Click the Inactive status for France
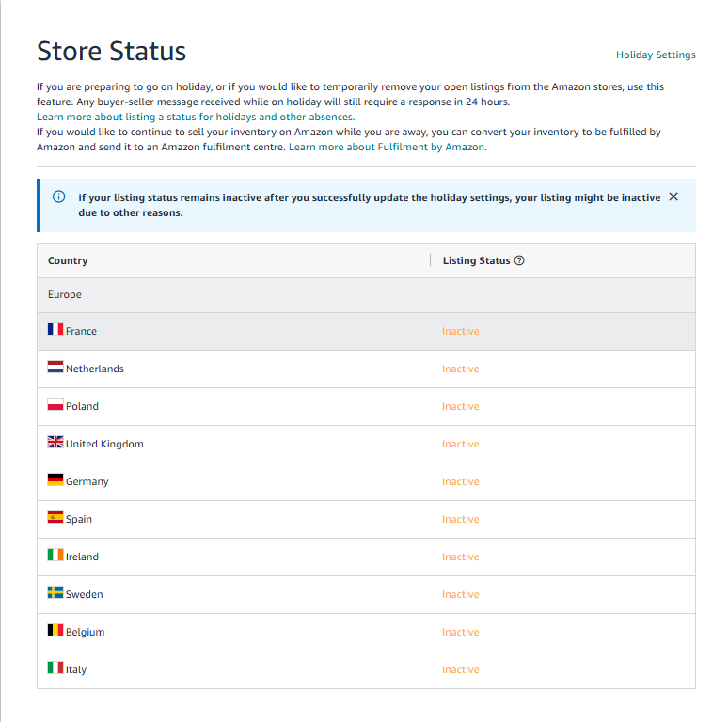 point(461,331)
